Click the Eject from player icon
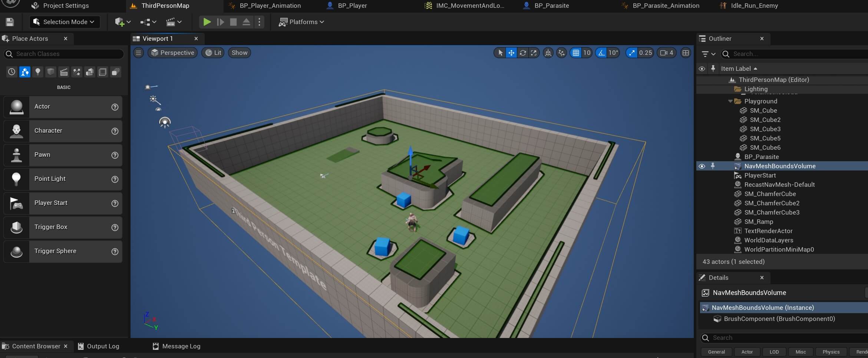The image size is (868, 358). pyautogui.click(x=246, y=22)
